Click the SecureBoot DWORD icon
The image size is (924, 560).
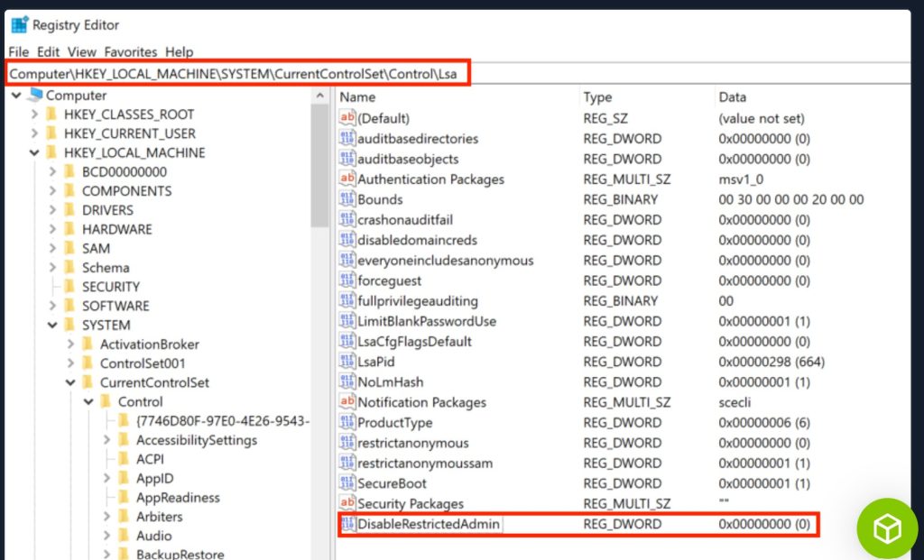(347, 482)
